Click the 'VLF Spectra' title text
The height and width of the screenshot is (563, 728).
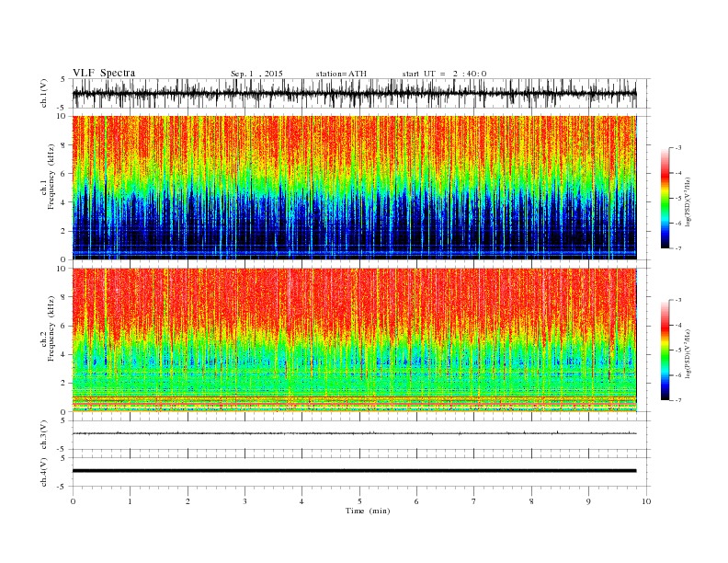coord(104,73)
